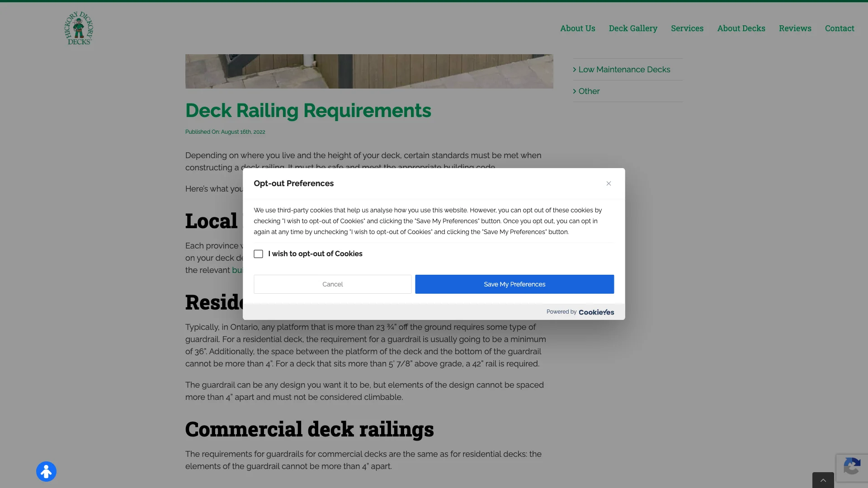Click the reCAPTCHA badge
868x488 pixels.
pyautogui.click(x=853, y=468)
